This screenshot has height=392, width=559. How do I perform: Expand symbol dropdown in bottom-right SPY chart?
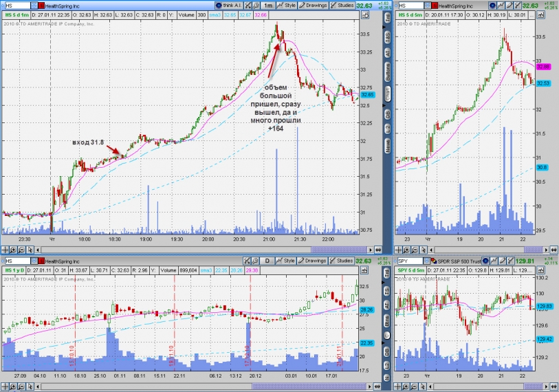click(427, 261)
